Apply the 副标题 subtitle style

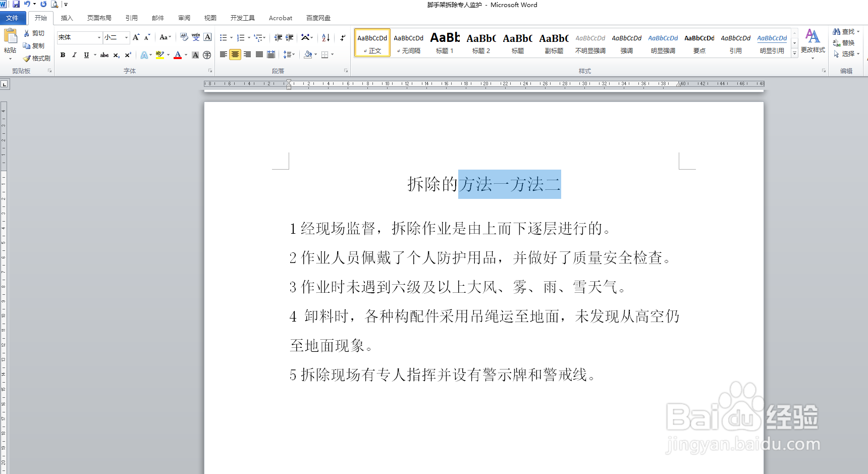554,43
